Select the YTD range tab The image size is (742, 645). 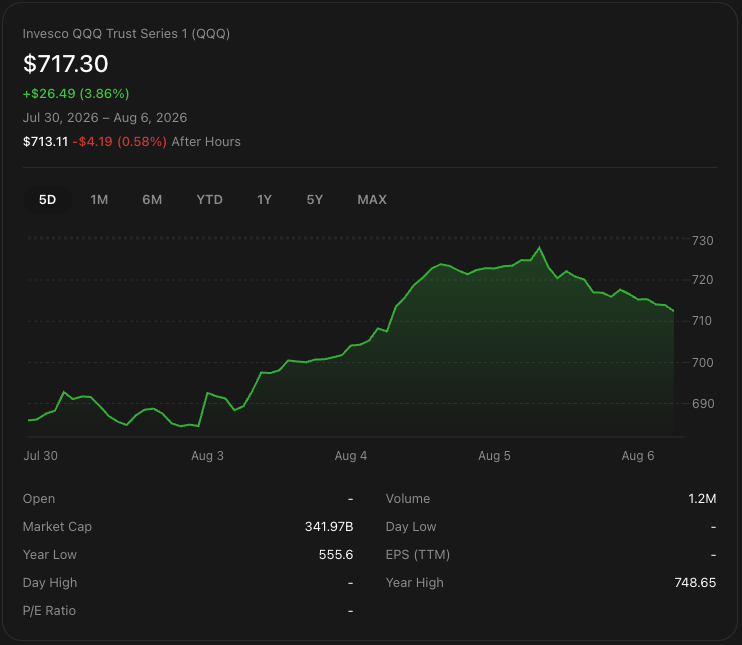210,200
